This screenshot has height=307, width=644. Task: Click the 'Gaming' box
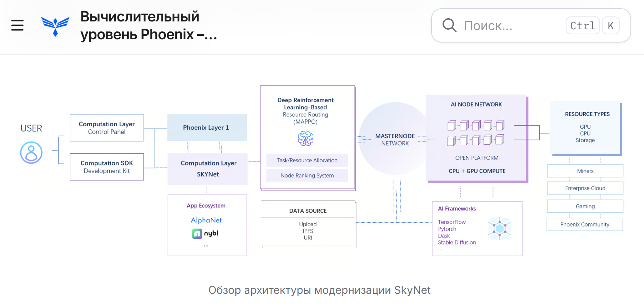tap(585, 206)
